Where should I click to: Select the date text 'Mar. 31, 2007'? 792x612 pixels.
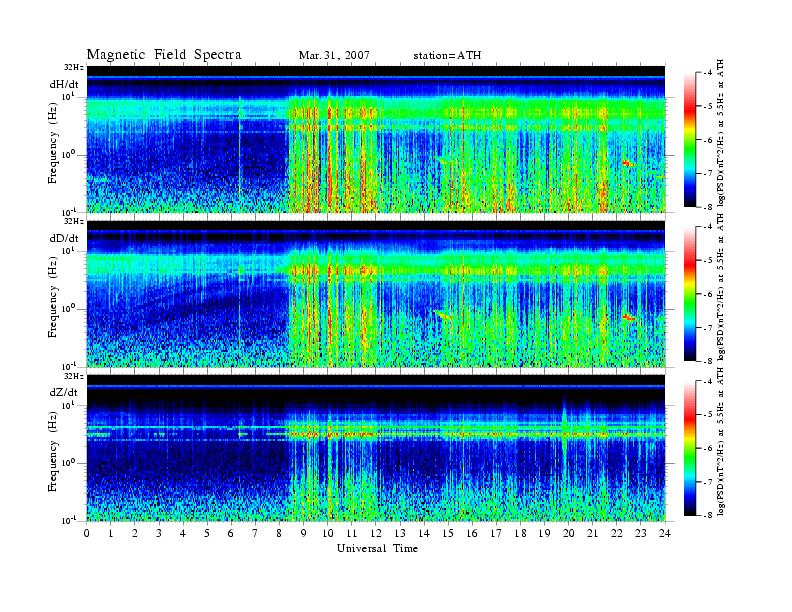click(334, 56)
